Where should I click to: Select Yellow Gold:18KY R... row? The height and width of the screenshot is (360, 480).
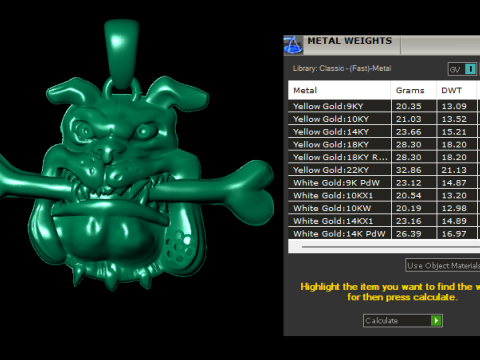pyautogui.click(x=384, y=157)
